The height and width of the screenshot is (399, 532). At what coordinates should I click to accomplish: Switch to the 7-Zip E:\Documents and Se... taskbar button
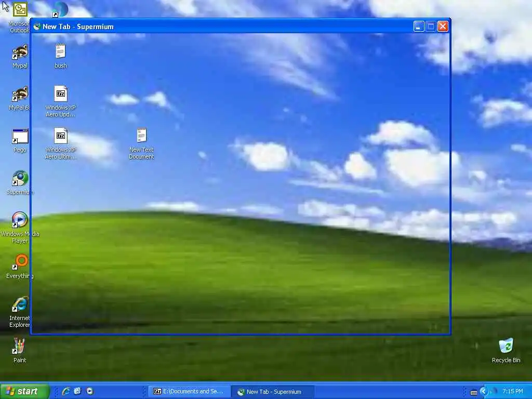(x=189, y=392)
